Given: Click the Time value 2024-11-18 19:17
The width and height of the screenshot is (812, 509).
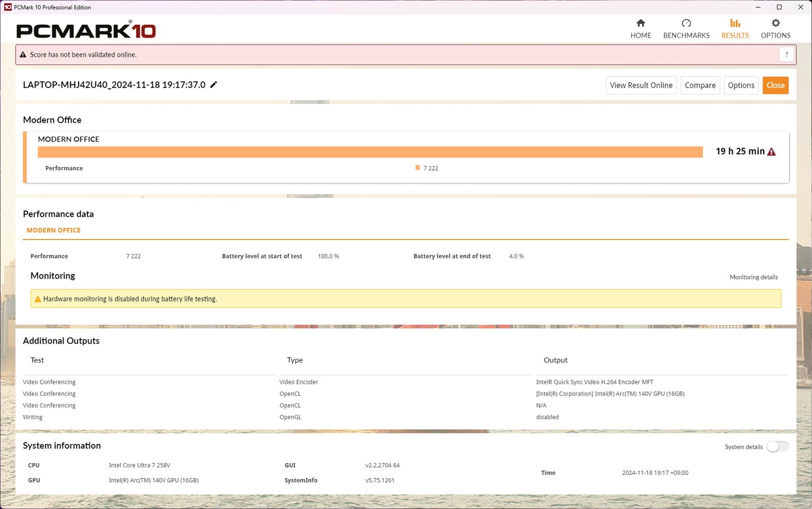Looking at the screenshot, I should (655, 473).
